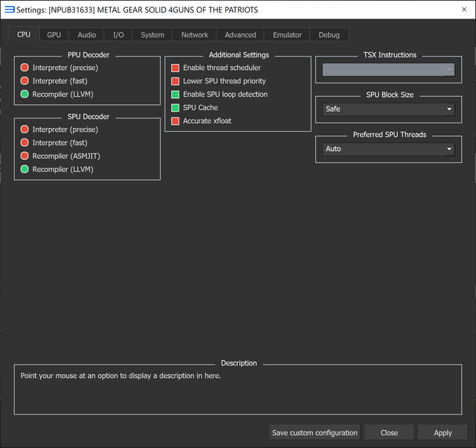Click the description hint text
This screenshot has height=448, width=476.
120,376
